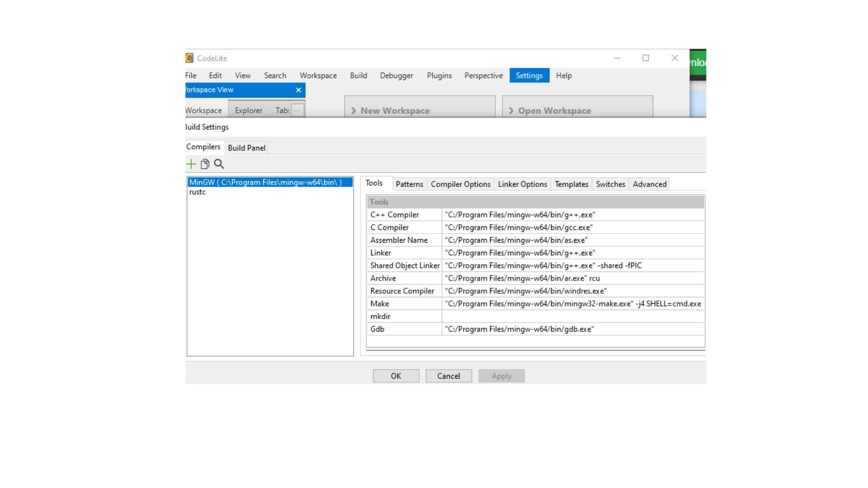Select the MinGW compiler entry

click(270, 182)
